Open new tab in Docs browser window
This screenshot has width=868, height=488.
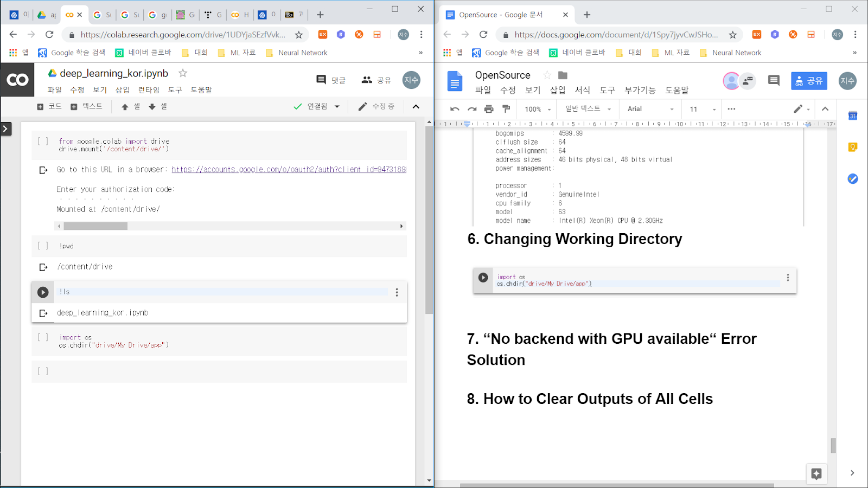[587, 15]
